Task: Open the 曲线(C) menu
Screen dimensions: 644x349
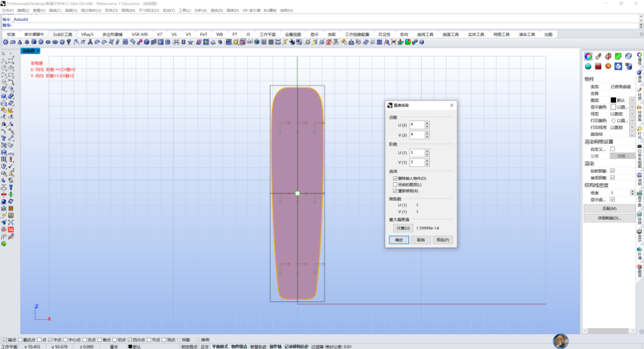Action: [x=55, y=11]
